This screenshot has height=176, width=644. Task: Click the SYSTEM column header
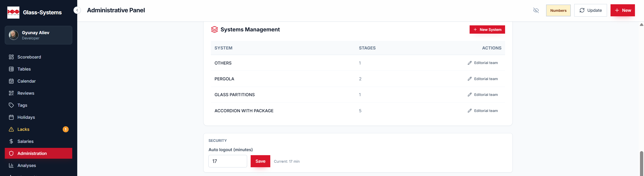point(223,48)
